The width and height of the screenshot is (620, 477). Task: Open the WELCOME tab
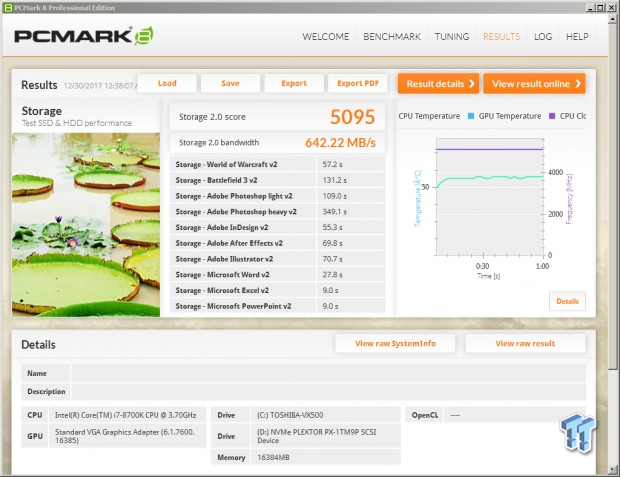[x=326, y=37]
